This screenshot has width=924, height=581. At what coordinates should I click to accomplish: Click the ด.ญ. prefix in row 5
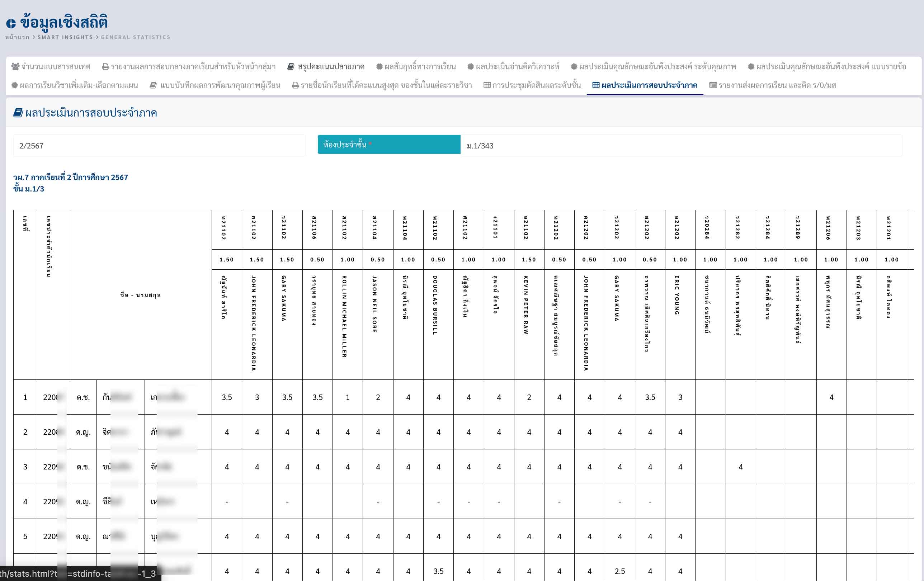(83, 537)
